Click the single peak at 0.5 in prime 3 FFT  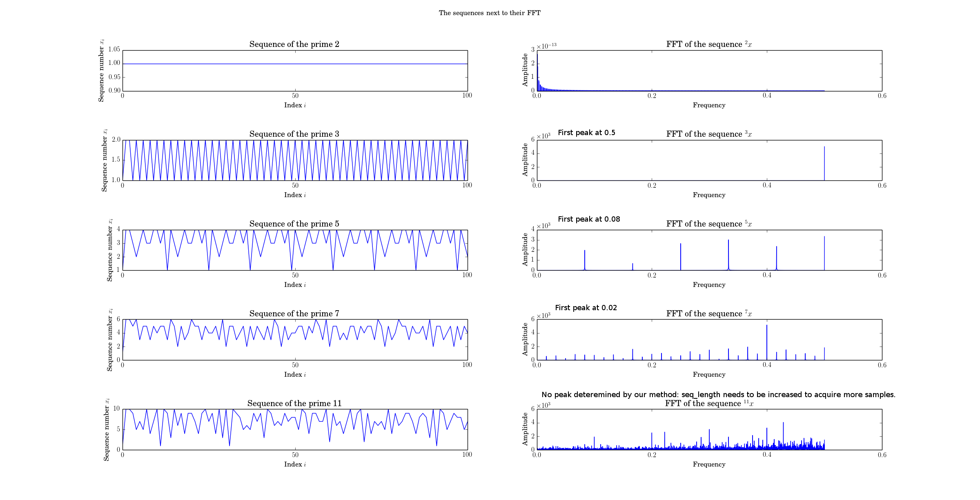(x=824, y=163)
